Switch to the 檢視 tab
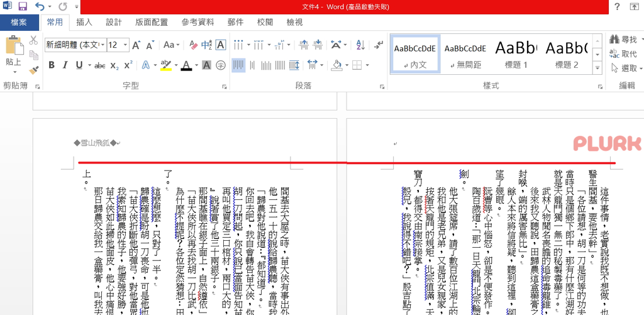This screenshot has width=644, height=315. pyautogui.click(x=294, y=22)
